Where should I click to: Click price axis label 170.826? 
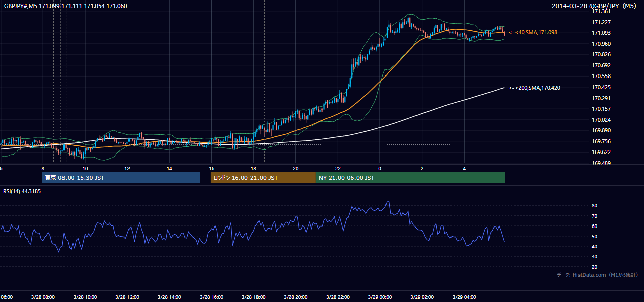pyautogui.click(x=601, y=54)
